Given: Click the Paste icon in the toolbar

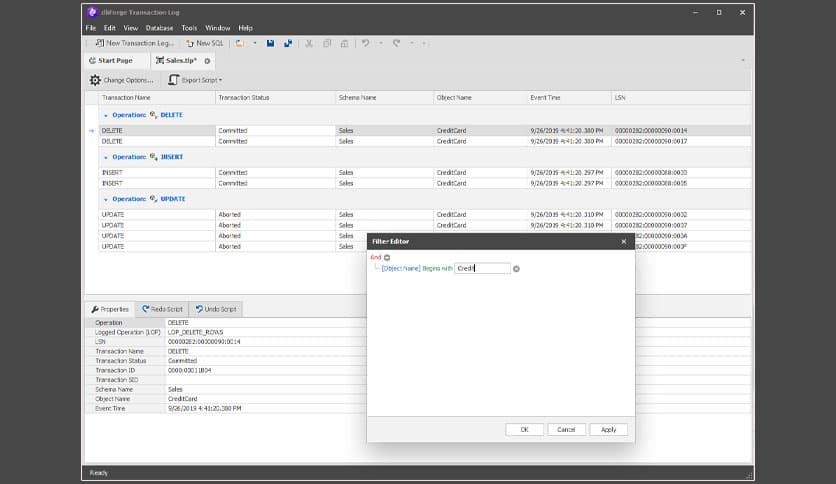Looking at the screenshot, I should pos(344,43).
